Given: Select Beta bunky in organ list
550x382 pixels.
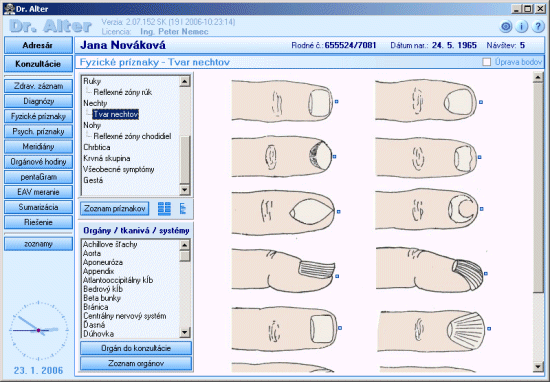Looking at the screenshot, I should coord(102,298).
